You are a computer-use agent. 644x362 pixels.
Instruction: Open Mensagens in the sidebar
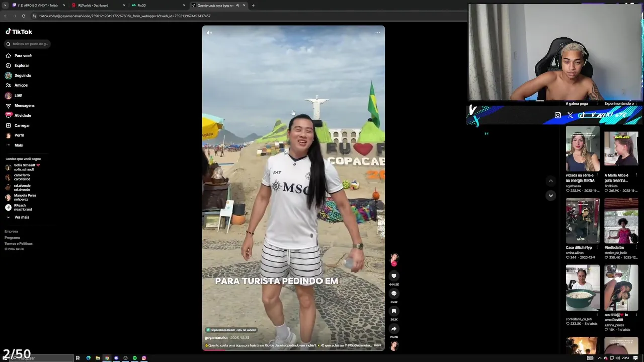(20, 106)
